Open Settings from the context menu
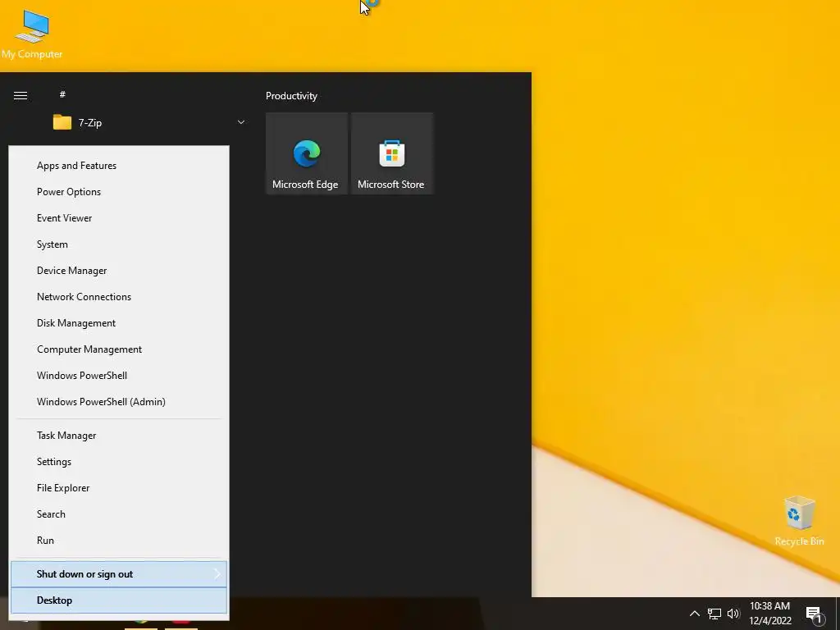840x630 pixels. coord(119,462)
